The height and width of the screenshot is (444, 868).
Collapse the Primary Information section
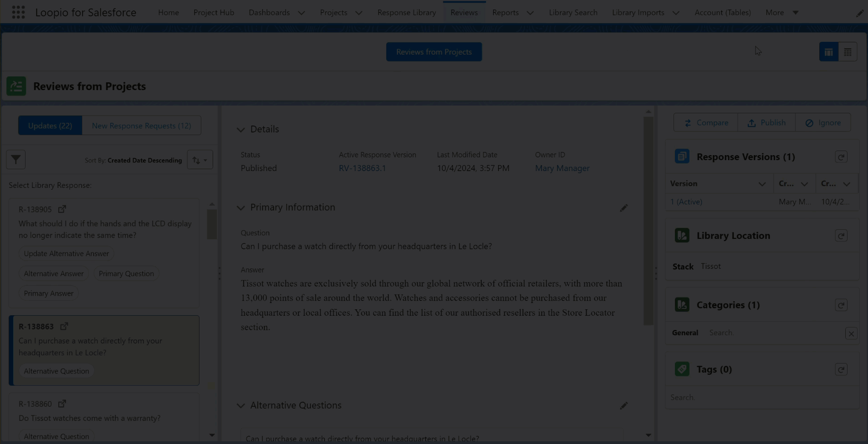coord(240,208)
